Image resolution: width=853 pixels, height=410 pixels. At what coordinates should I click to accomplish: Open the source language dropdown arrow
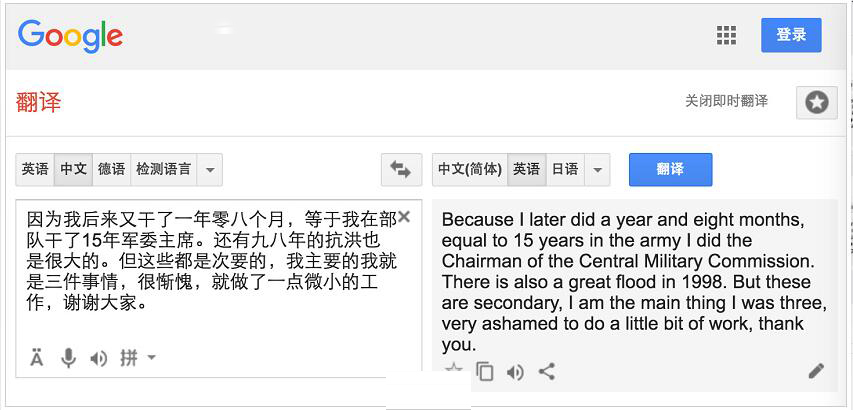(x=209, y=170)
